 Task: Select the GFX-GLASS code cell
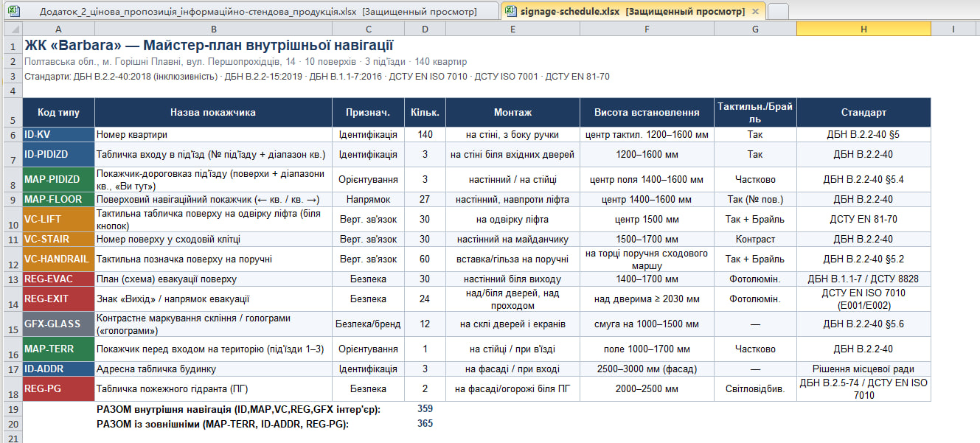click(x=58, y=324)
